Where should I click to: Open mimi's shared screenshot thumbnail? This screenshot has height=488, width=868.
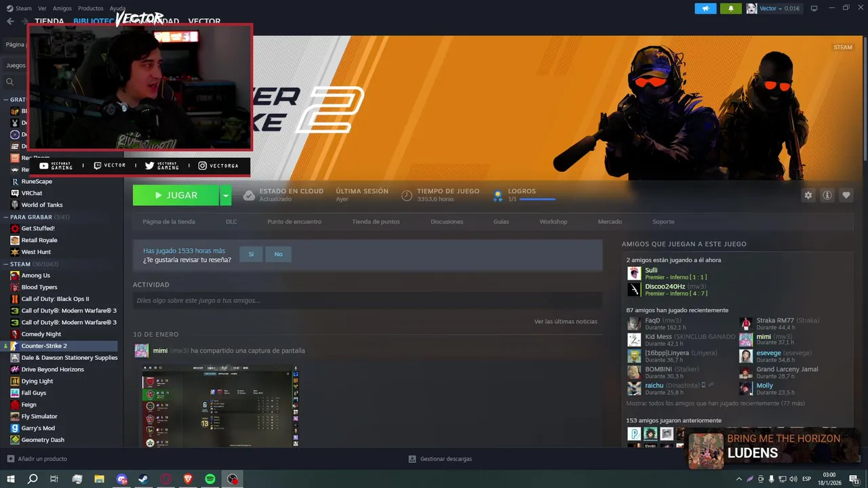click(220, 406)
